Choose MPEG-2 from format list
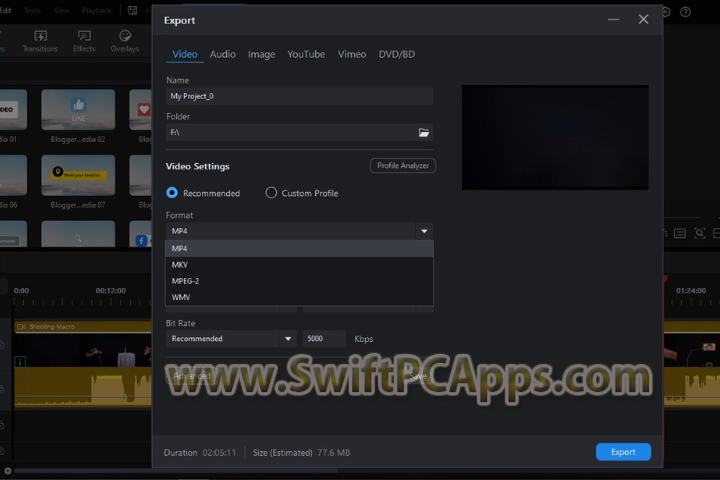The width and height of the screenshot is (720, 480). (x=299, y=281)
